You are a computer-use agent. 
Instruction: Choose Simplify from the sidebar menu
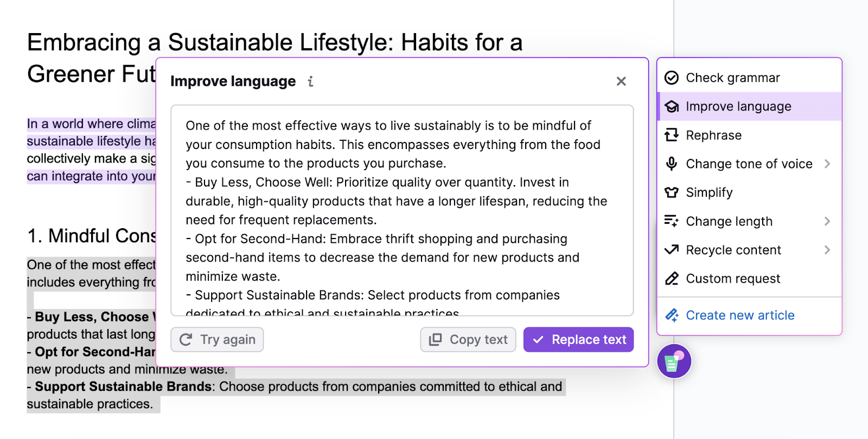click(x=709, y=192)
